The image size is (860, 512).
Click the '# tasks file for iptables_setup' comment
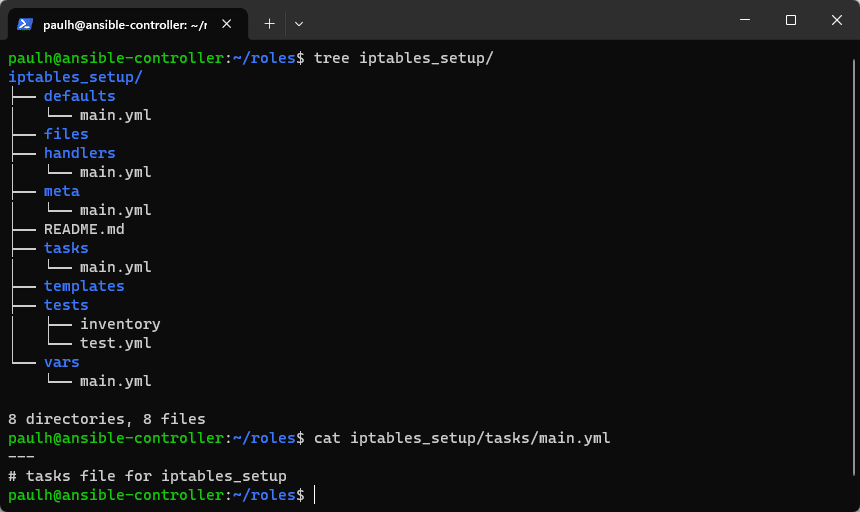coord(147,476)
